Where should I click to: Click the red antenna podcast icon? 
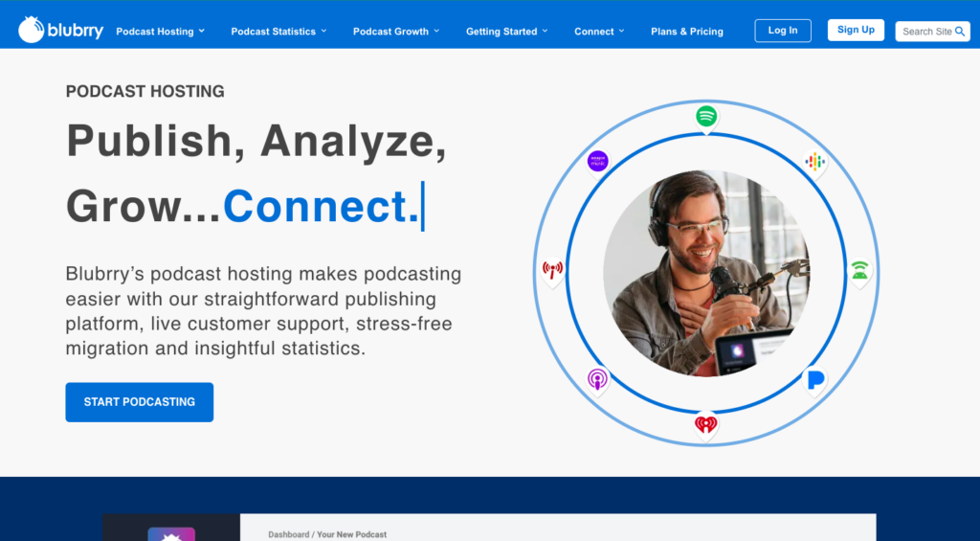(552, 271)
